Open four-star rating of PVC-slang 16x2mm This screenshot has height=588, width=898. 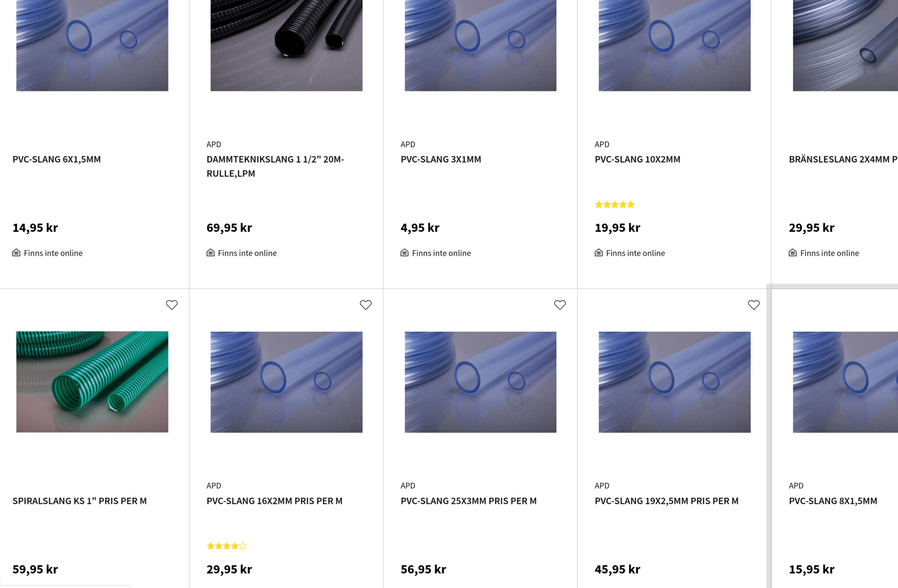click(226, 546)
